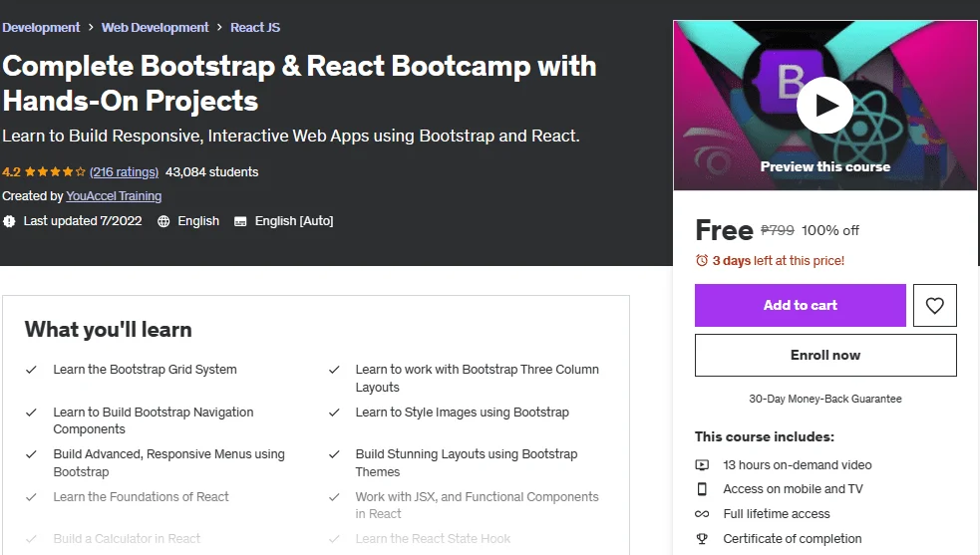Click the alarm clock icon beside 3 days left

point(702,261)
